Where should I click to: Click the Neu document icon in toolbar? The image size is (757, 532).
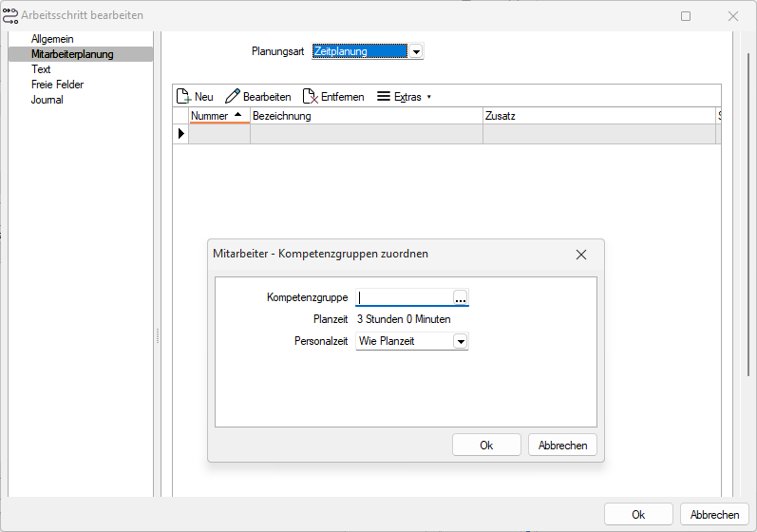tap(183, 97)
